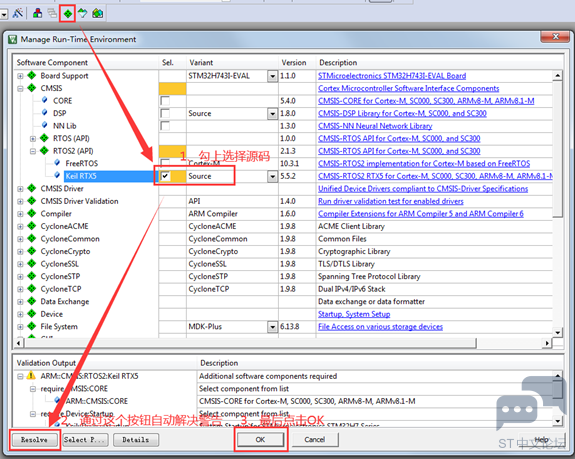Open Manage Run-Time Environment green diamond toolbar icon
This screenshot has width=575, height=459.
click(x=67, y=14)
